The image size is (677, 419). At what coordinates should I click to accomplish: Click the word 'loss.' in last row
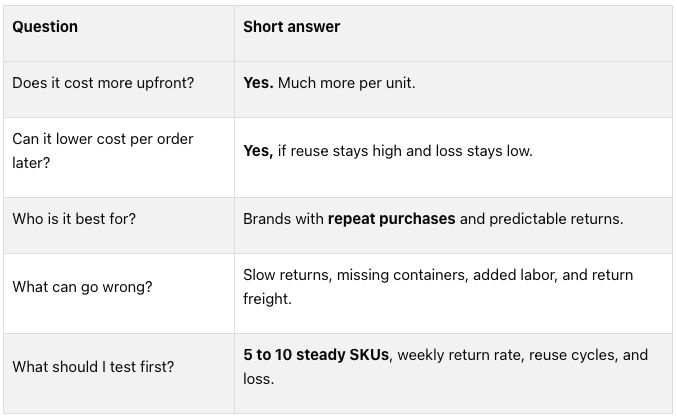pyautogui.click(x=259, y=379)
